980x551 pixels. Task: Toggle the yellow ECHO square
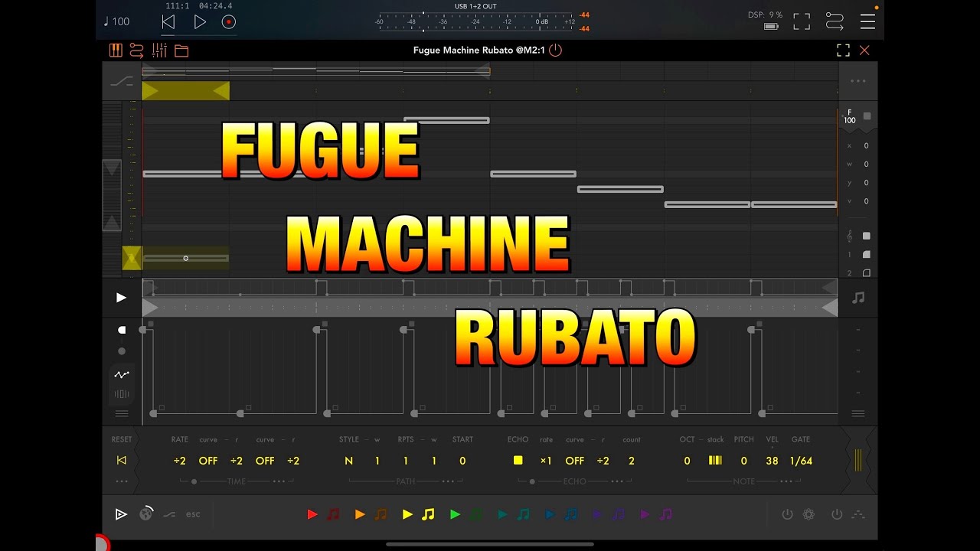pyautogui.click(x=518, y=460)
